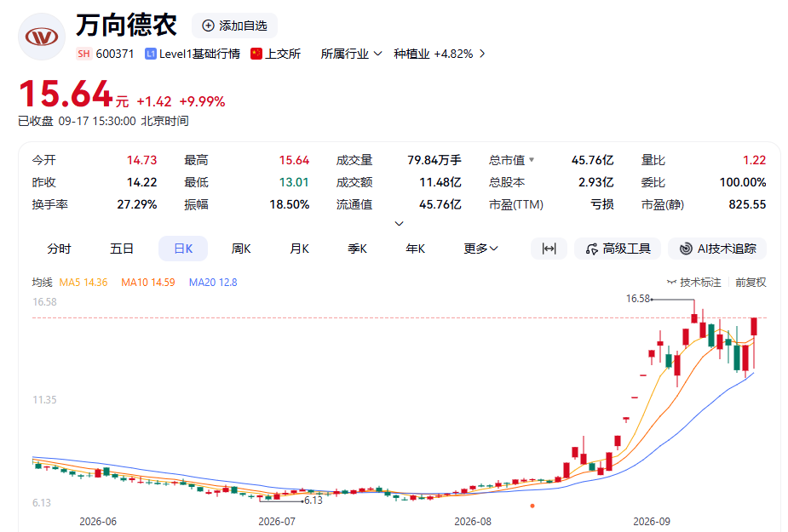Click the current price 15.64

point(66,94)
